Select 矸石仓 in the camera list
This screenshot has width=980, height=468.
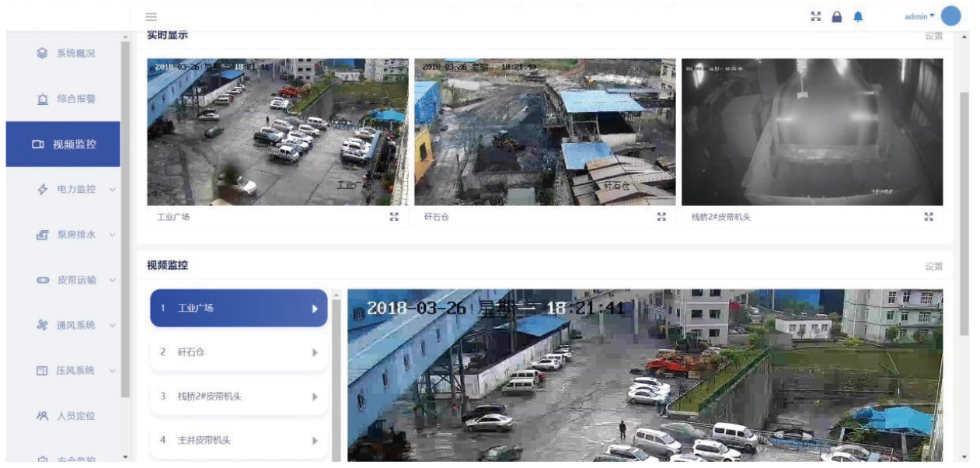[239, 352]
